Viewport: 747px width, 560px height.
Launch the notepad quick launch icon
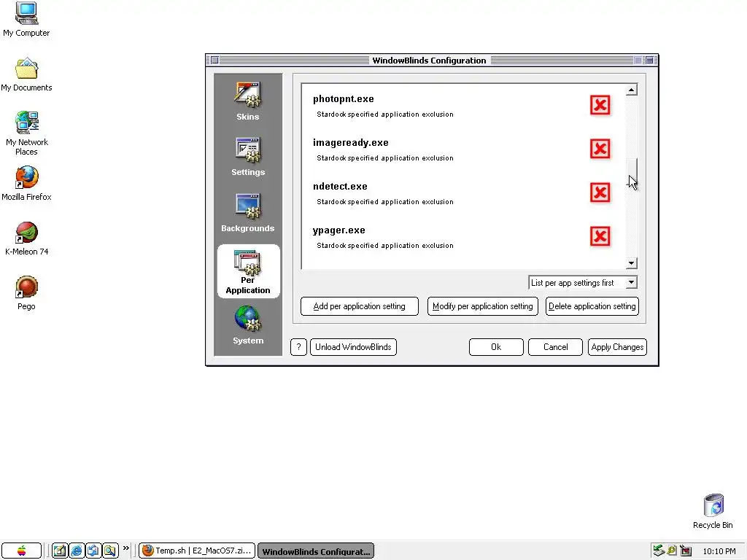tap(60, 551)
